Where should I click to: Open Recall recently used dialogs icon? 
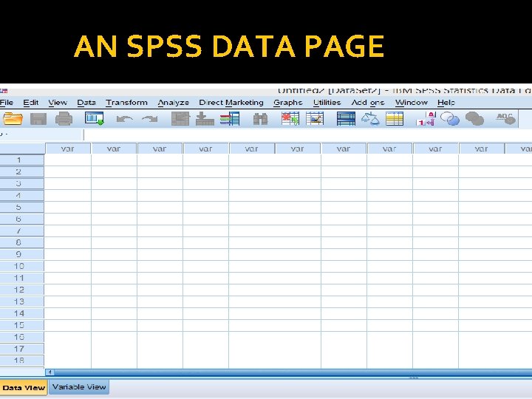tap(95, 119)
